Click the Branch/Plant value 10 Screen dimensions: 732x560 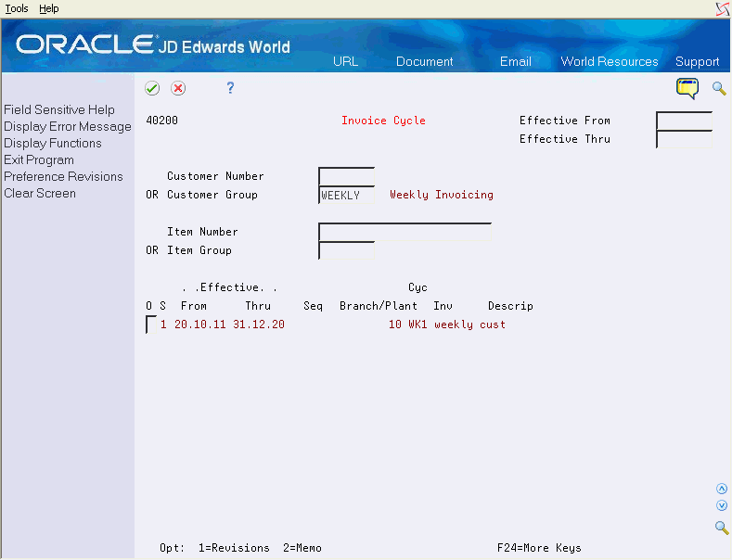click(x=395, y=325)
